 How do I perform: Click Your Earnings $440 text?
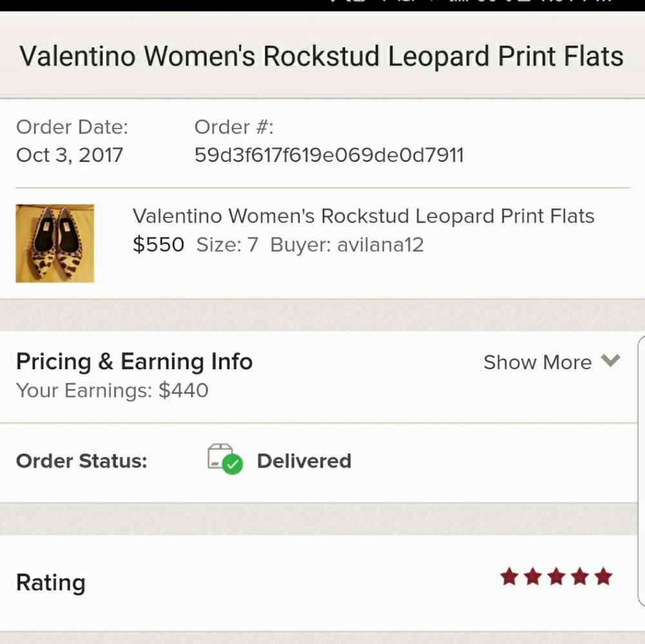click(x=112, y=390)
